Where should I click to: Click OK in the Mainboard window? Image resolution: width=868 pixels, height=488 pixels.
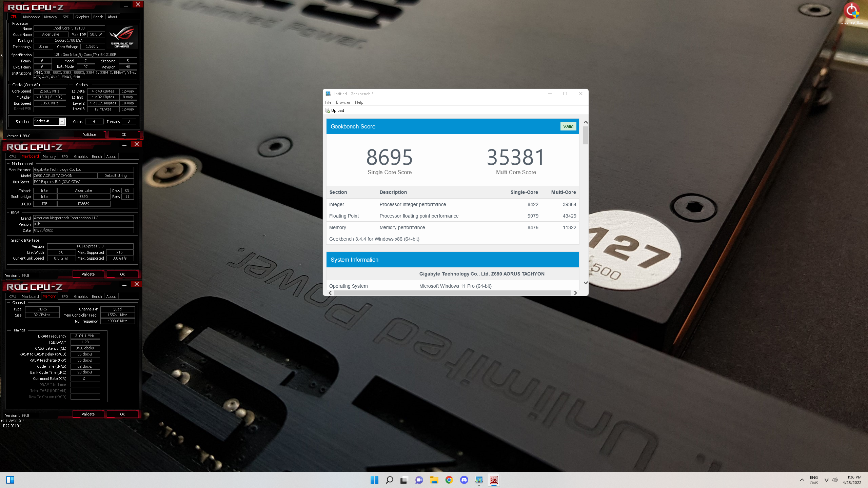pyautogui.click(x=122, y=274)
